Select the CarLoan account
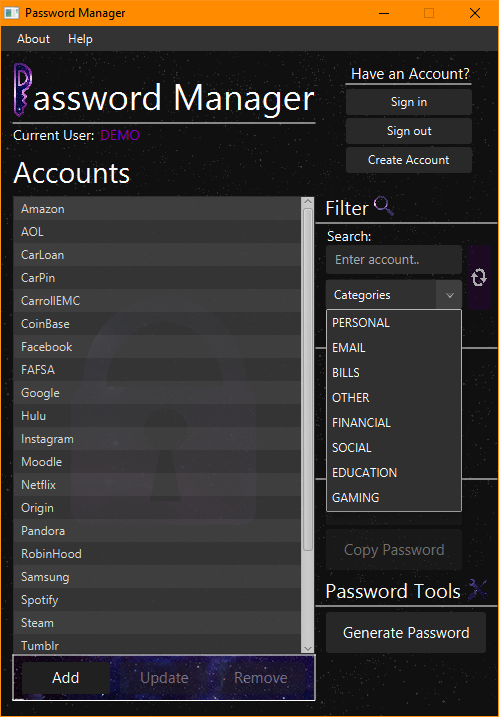 pyautogui.click(x=157, y=255)
